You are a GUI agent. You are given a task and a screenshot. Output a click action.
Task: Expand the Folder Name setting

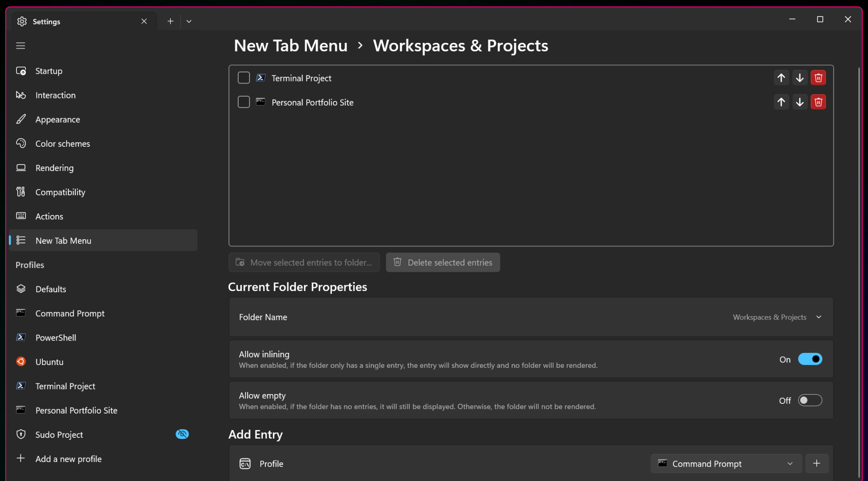point(819,317)
